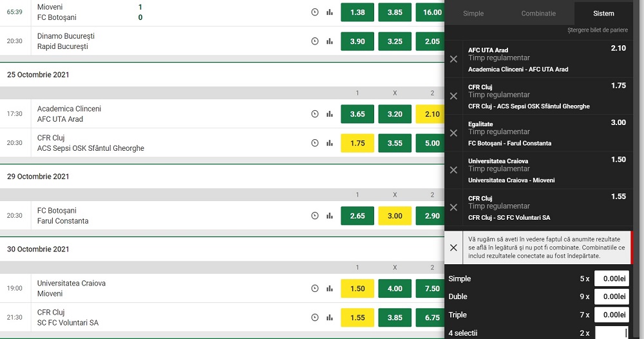Deselect highlighted 2.10 odds for AFC UTA Arad

pyautogui.click(x=432, y=114)
